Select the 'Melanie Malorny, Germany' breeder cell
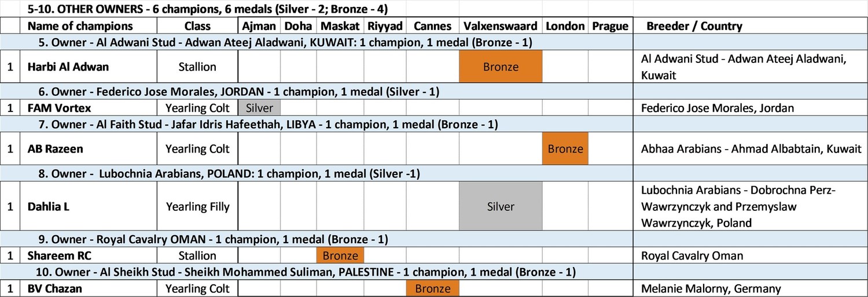 coord(711,288)
